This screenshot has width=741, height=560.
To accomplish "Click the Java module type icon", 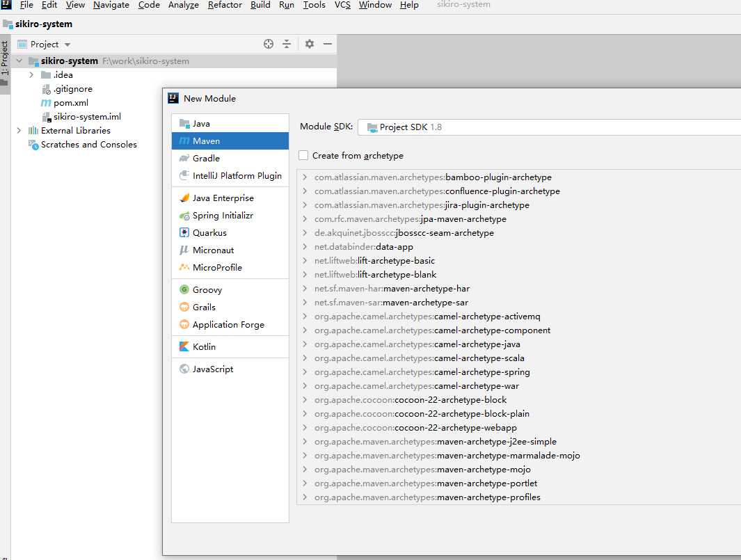I will [184, 124].
